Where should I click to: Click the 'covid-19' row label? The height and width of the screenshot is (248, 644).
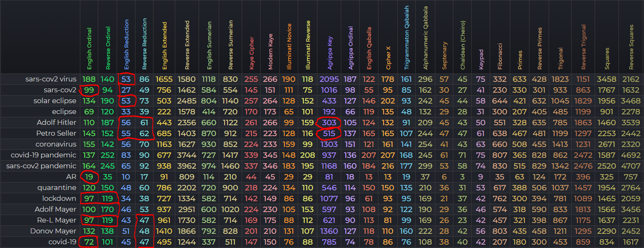[63, 242]
